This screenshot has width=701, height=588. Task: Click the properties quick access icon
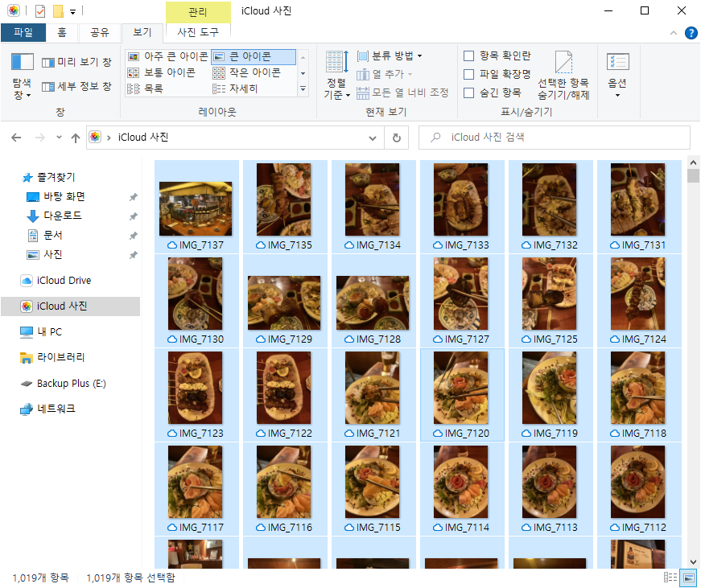(40, 10)
